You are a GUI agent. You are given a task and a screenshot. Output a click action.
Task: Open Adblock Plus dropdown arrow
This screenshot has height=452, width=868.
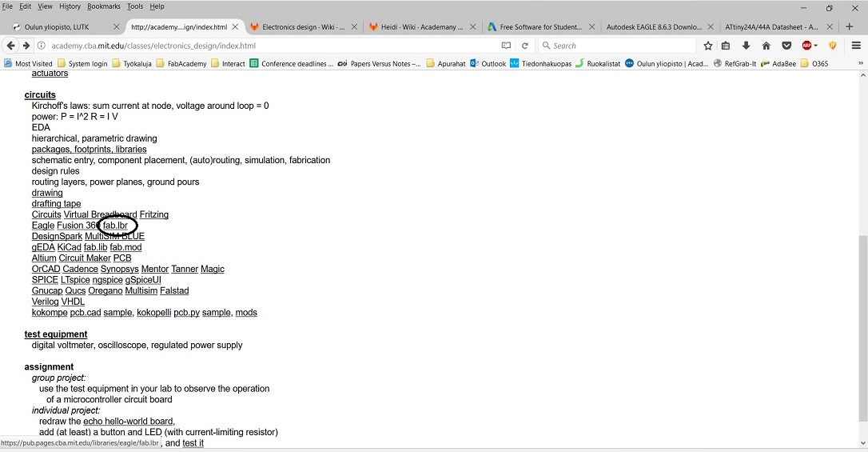(815, 46)
